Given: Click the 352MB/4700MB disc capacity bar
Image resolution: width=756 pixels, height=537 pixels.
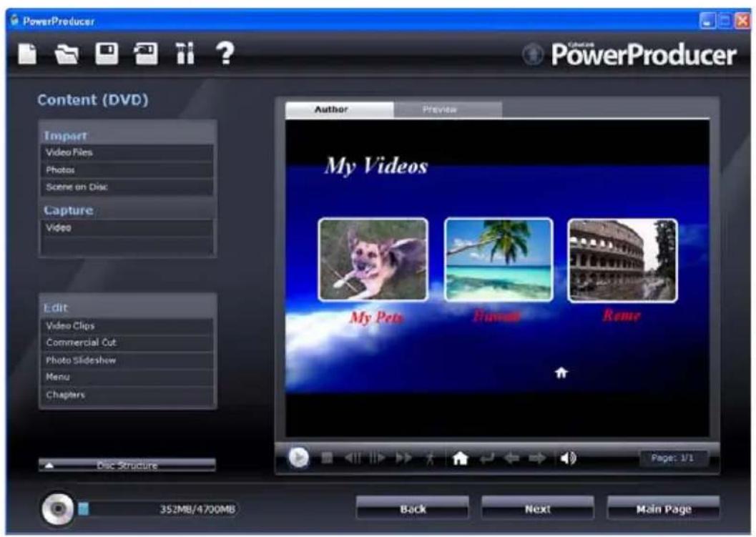Looking at the screenshot, I should coord(158,509).
